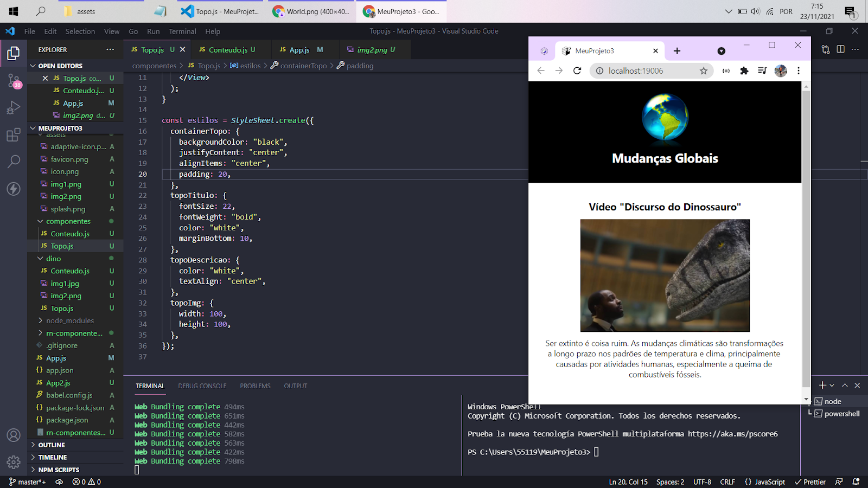868x488 pixels.
Task: Open the Manage gear icon
Action: pyautogui.click(x=14, y=462)
